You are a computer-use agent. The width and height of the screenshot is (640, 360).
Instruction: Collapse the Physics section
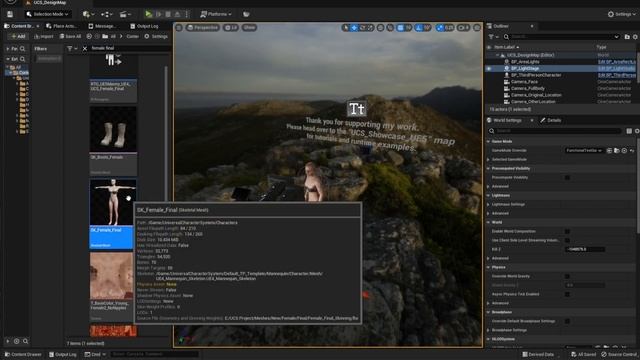489,267
